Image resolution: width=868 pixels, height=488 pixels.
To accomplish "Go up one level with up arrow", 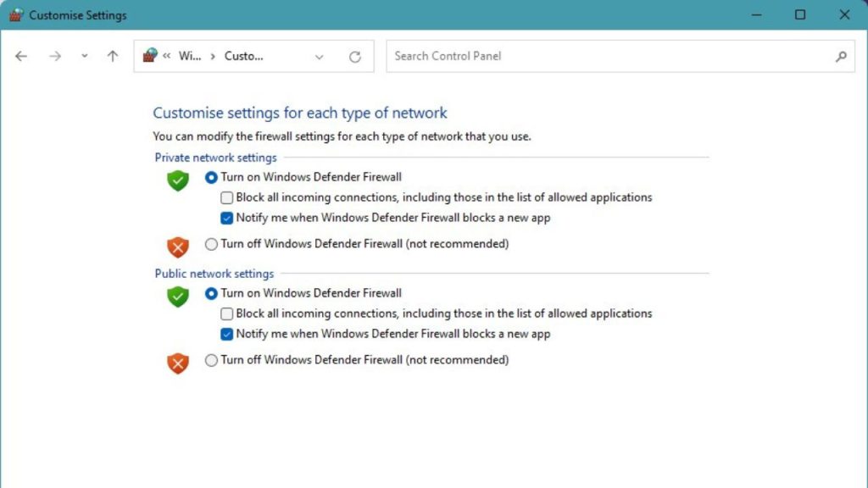I will pyautogui.click(x=113, y=56).
